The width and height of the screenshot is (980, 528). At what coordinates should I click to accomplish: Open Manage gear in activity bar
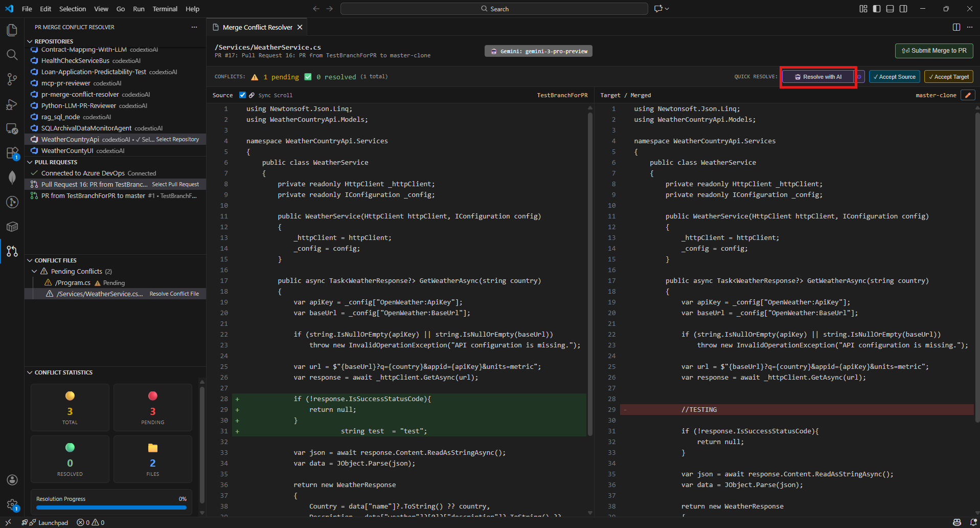[12, 504]
